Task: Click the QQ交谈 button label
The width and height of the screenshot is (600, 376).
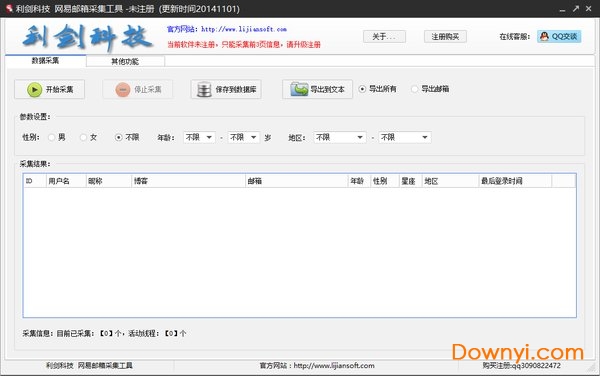Action: click(564, 36)
